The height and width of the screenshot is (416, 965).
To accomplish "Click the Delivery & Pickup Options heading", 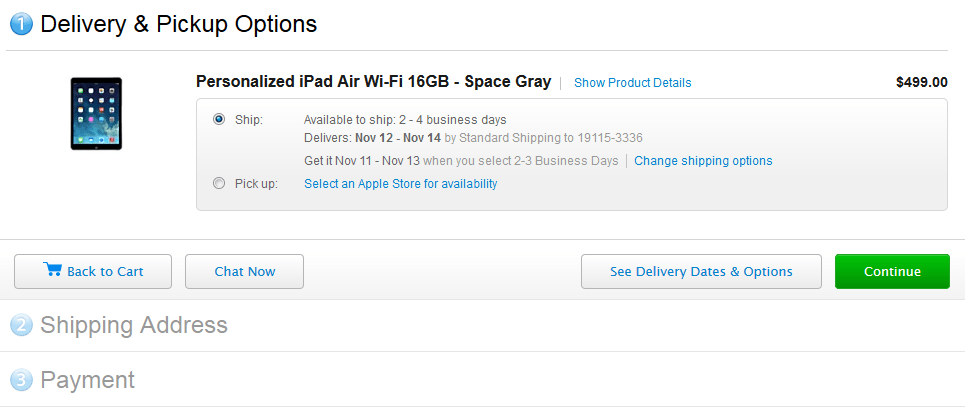I will [x=178, y=24].
